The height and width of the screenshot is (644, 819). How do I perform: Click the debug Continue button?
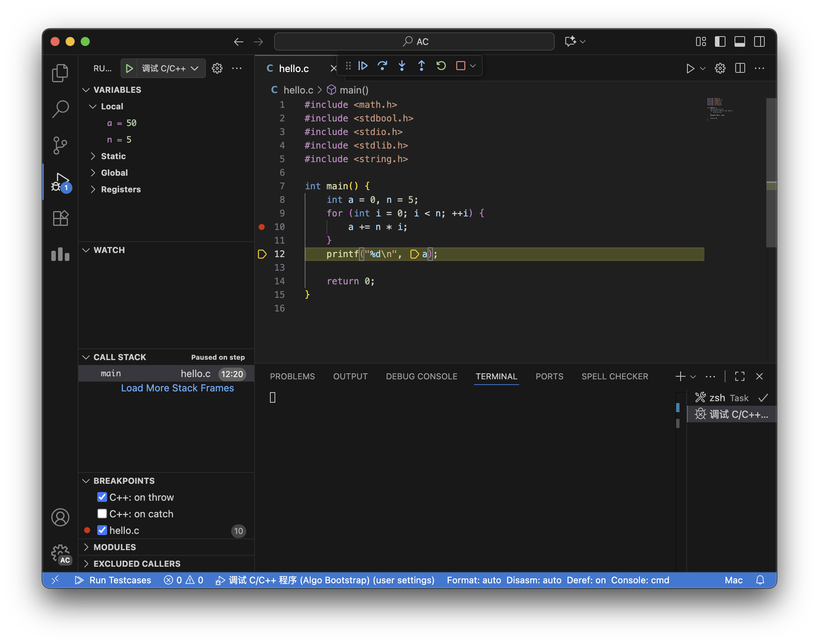click(363, 66)
